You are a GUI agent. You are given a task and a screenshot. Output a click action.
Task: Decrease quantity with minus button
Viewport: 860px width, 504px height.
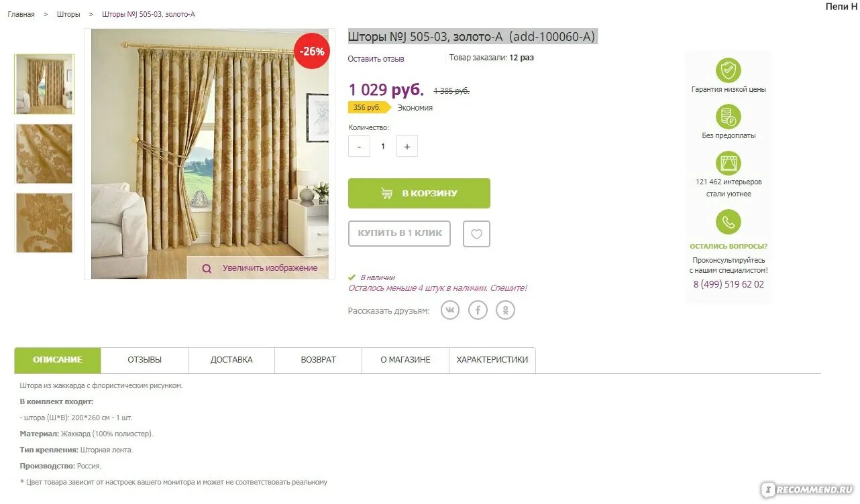359,146
